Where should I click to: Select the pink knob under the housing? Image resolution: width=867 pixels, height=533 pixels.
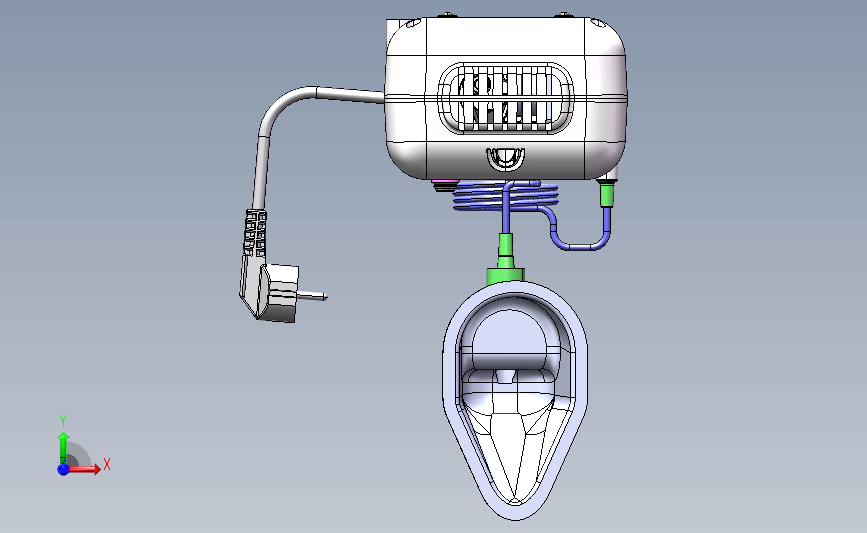click(x=445, y=185)
